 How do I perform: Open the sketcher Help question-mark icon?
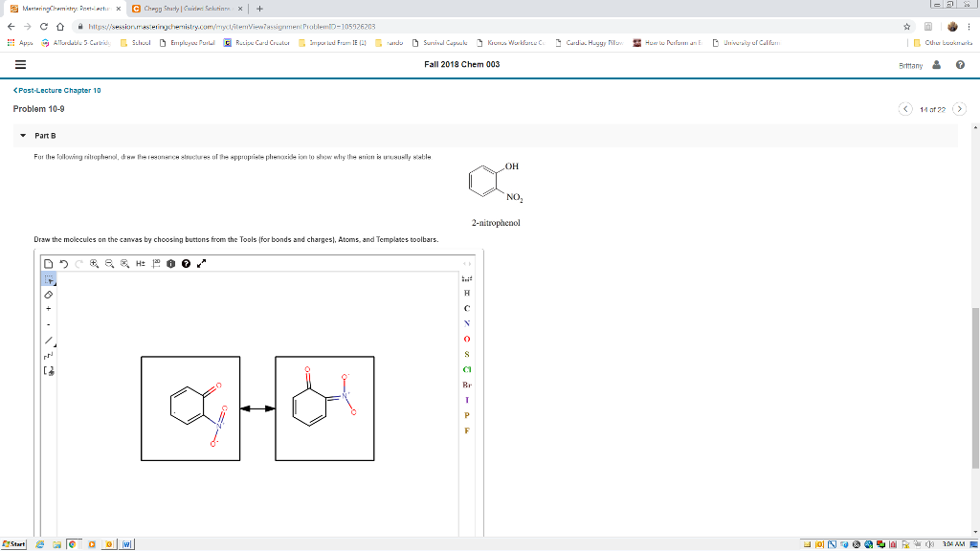click(186, 263)
